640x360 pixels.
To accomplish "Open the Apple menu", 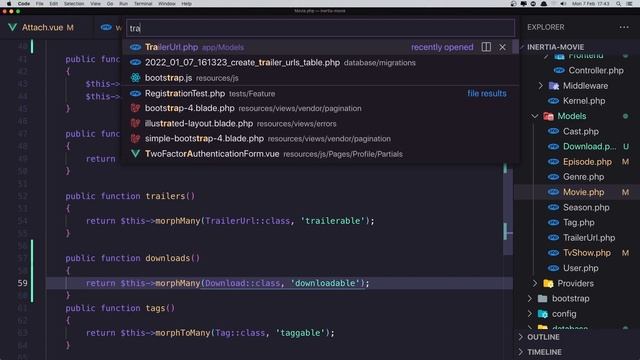I will point(9,4).
